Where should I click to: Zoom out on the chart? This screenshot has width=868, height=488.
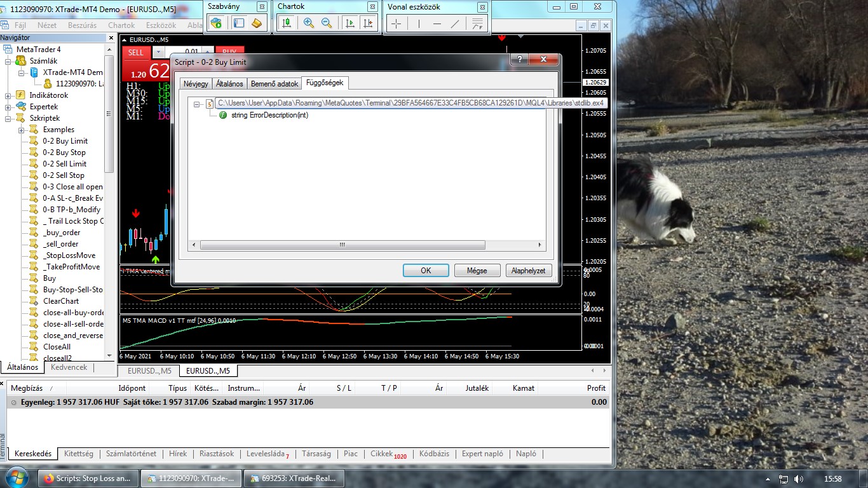point(326,23)
